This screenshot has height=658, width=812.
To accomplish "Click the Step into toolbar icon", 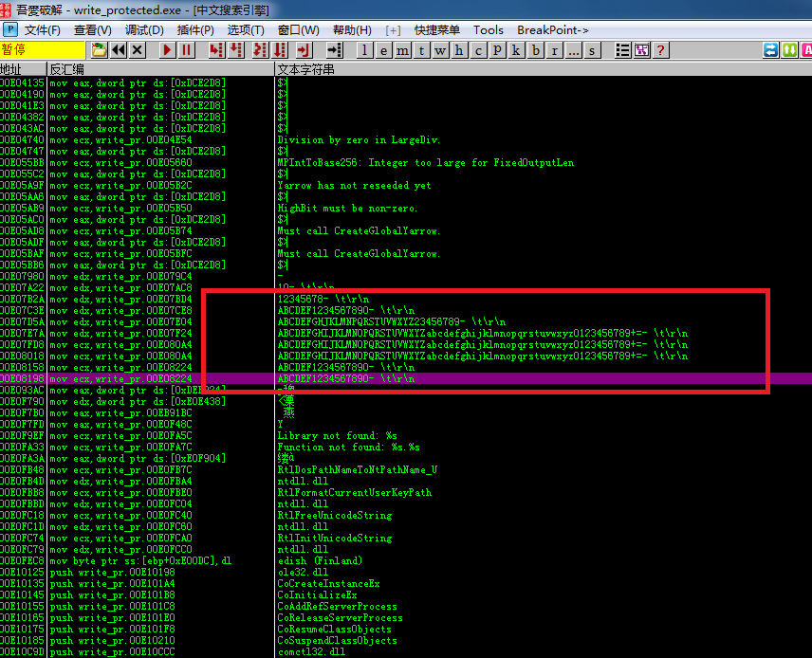I will pos(216,50).
